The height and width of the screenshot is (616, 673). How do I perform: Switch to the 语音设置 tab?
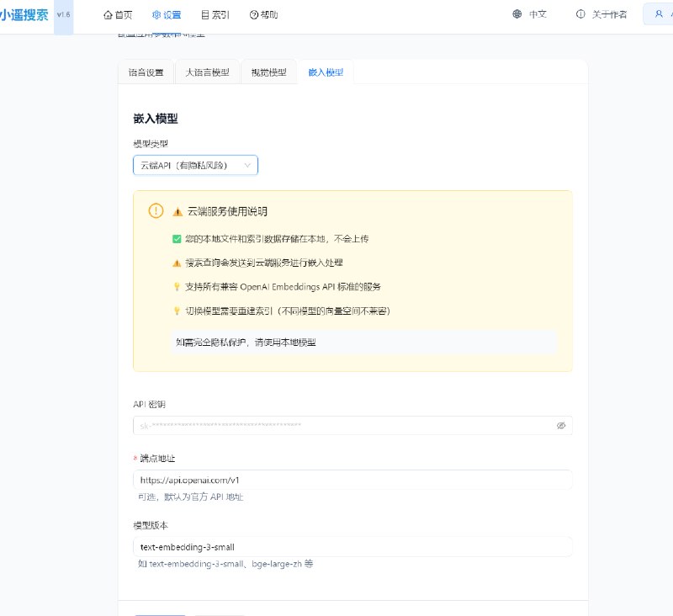coord(150,72)
